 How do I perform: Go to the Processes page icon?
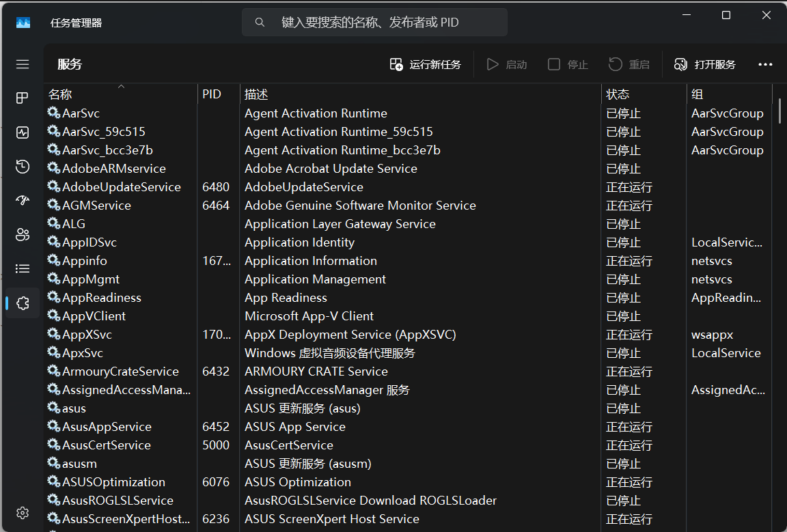click(23, 98)
